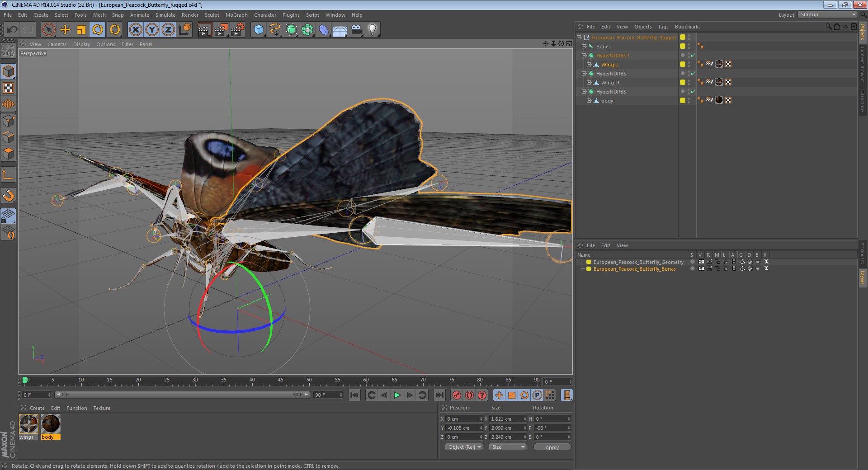
Task: Toggle Z axis lock
Action: (x=168, y=30)
